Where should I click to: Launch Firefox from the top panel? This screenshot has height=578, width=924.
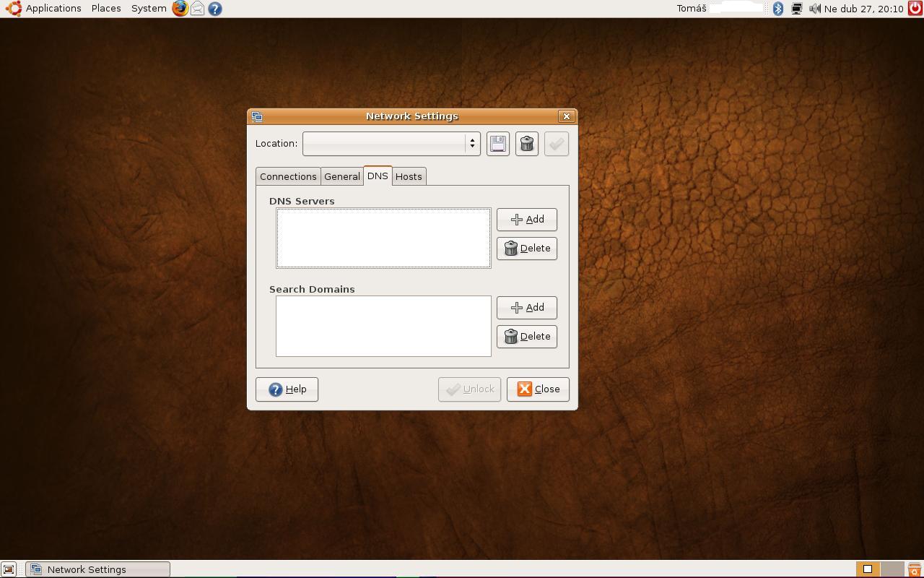click(180, 9)
